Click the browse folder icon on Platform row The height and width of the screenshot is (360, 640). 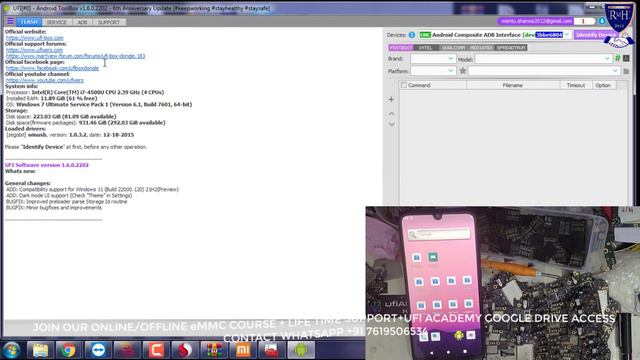coord(626,71)
